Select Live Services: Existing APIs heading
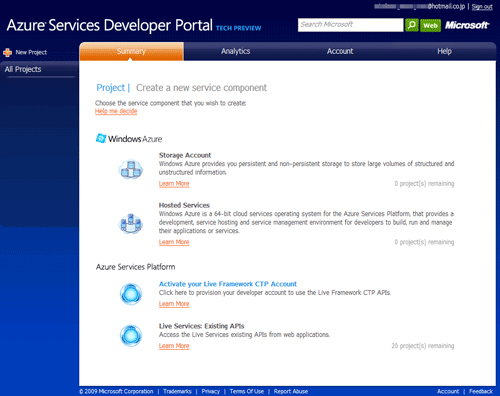Image resolution: width=500 pixels, height=396 pixels. click(202, 326)
